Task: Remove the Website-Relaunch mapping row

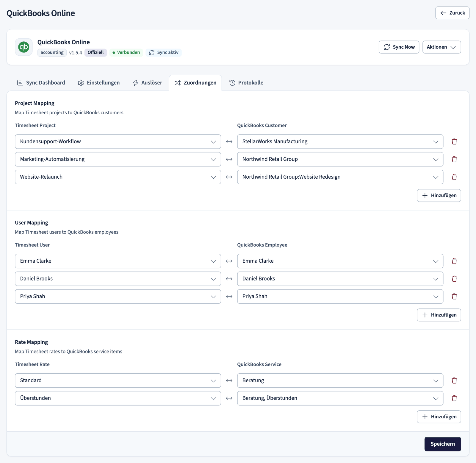Action: [454, 177]
